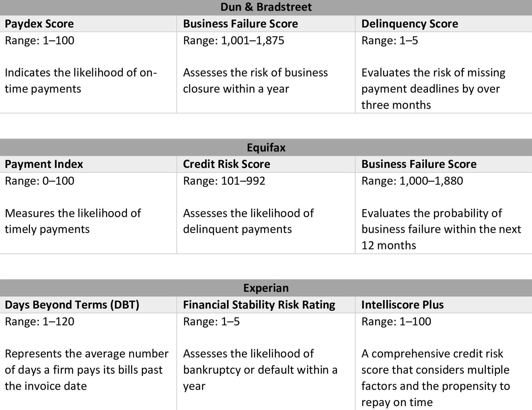The width and height of the screenshot is (532, 410).
Task: Click the delinquent payments likelihood description
Action: pos(248,221)
